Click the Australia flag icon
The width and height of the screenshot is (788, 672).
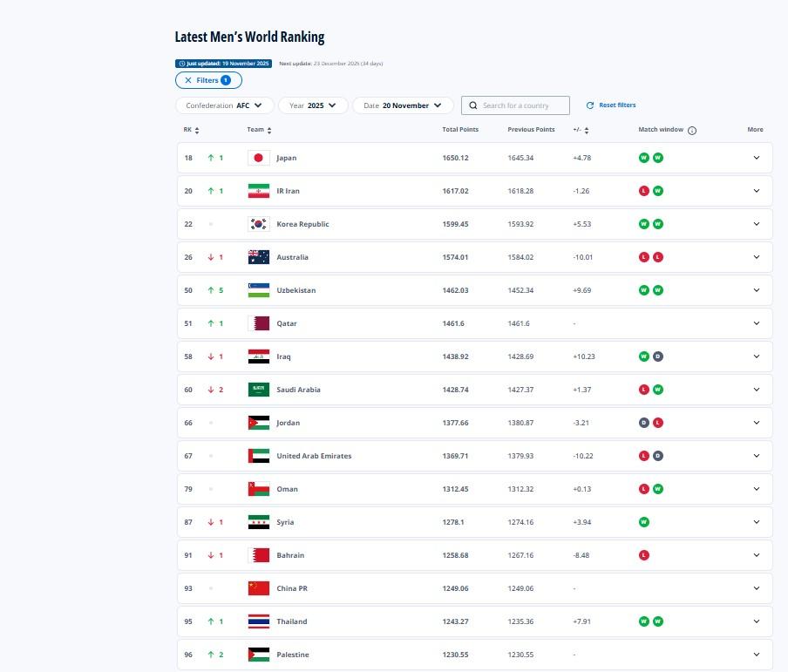pos(259,257)
